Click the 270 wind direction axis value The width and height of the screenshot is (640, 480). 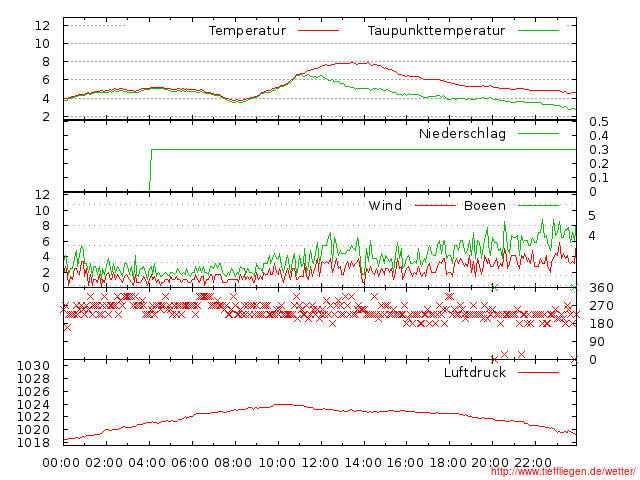[601, 306]
